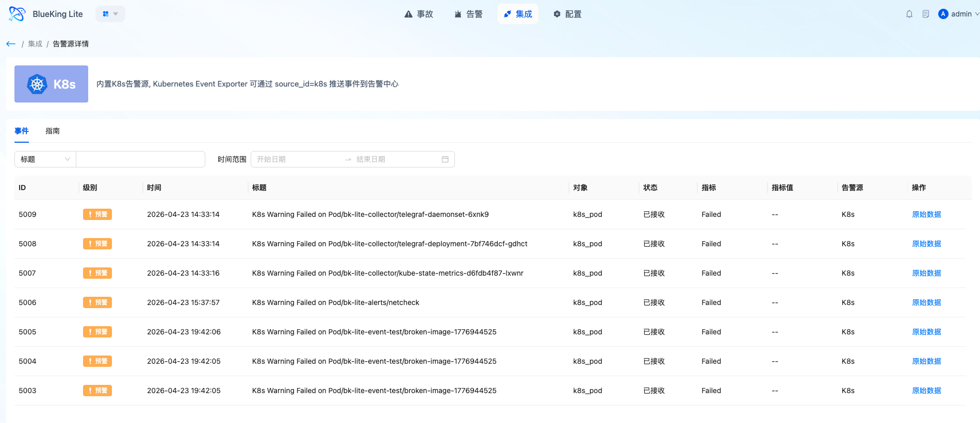Screen dimensions: 980x423
Task: Click the 预警 level badge for event 5006
Action: pyautogui.click(x=97, y=302)
